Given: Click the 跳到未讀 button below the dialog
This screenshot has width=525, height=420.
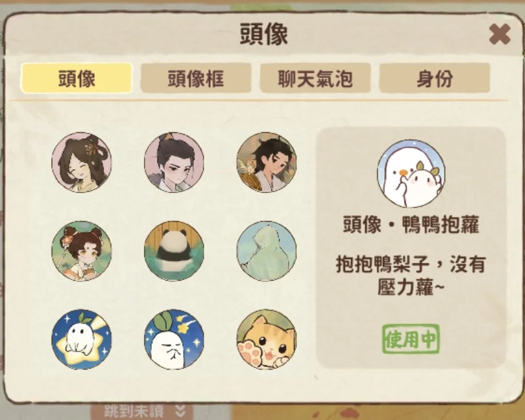Looking at the screenshot, I should tap(141, 411).
